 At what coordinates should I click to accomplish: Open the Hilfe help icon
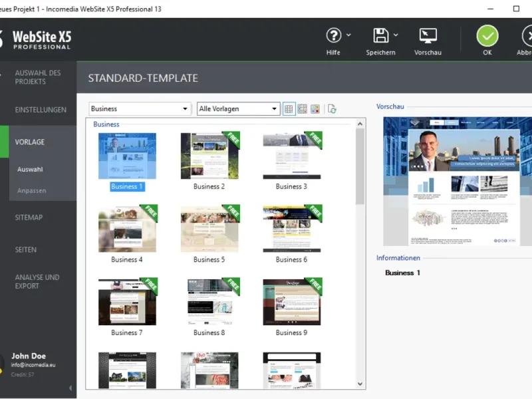[x=334, y=35]
